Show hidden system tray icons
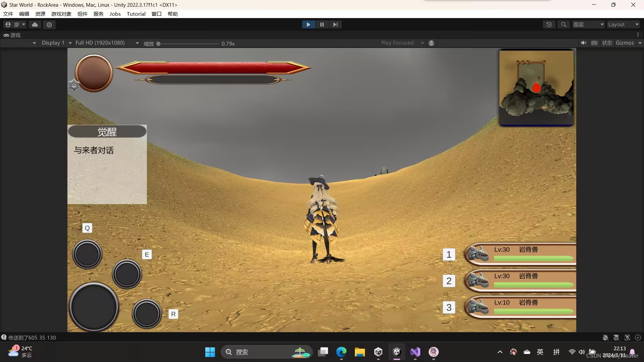Viewport: 644px width, 362px height. [500, 352]
